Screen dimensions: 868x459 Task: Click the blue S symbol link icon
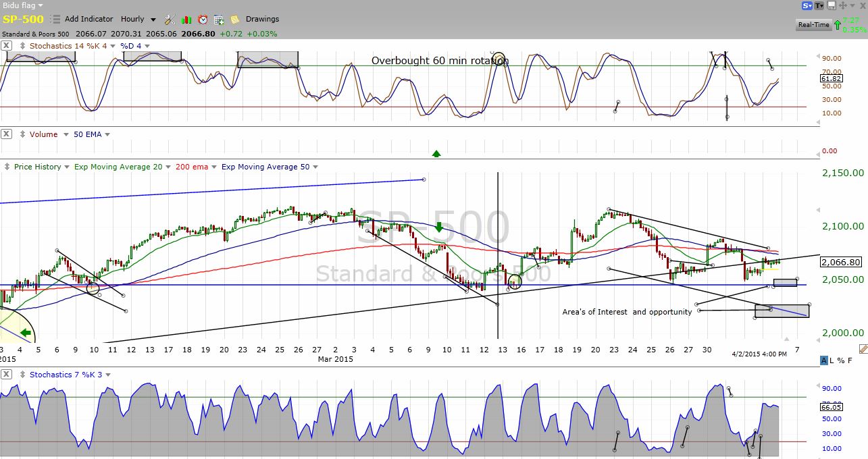807,5
